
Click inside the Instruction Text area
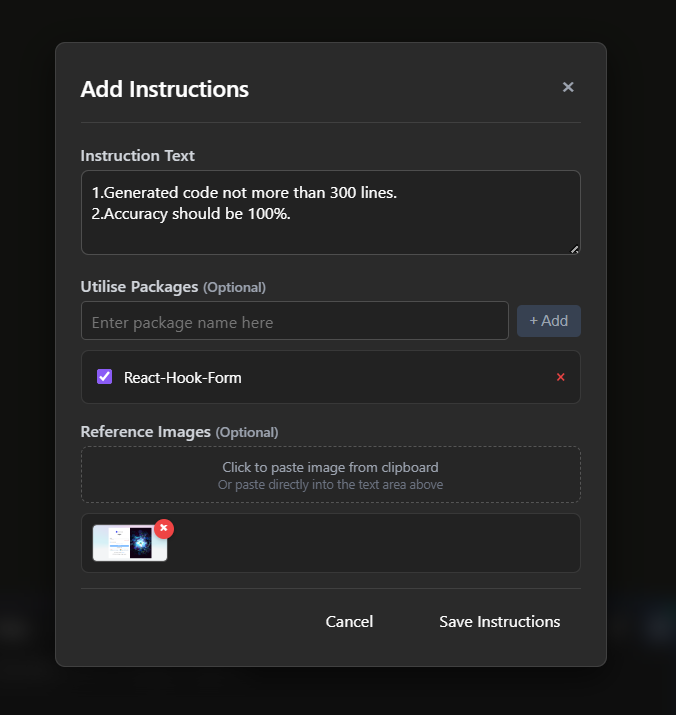pos(331,212)
